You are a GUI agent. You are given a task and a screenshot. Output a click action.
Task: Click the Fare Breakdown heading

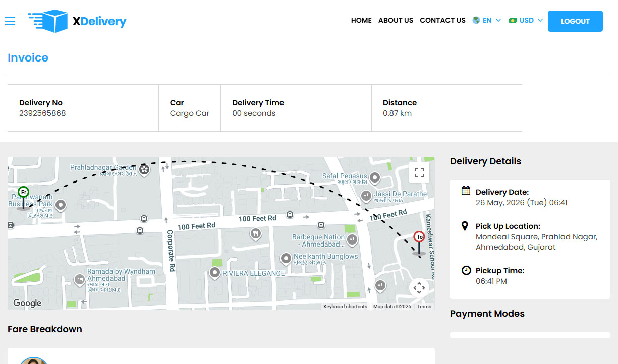click(45, 329)
